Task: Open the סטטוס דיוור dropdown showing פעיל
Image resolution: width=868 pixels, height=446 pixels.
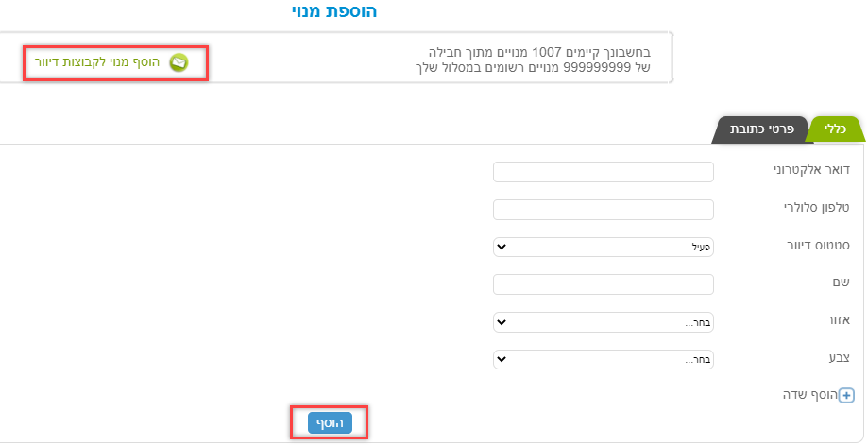Action: pos(604,248)
